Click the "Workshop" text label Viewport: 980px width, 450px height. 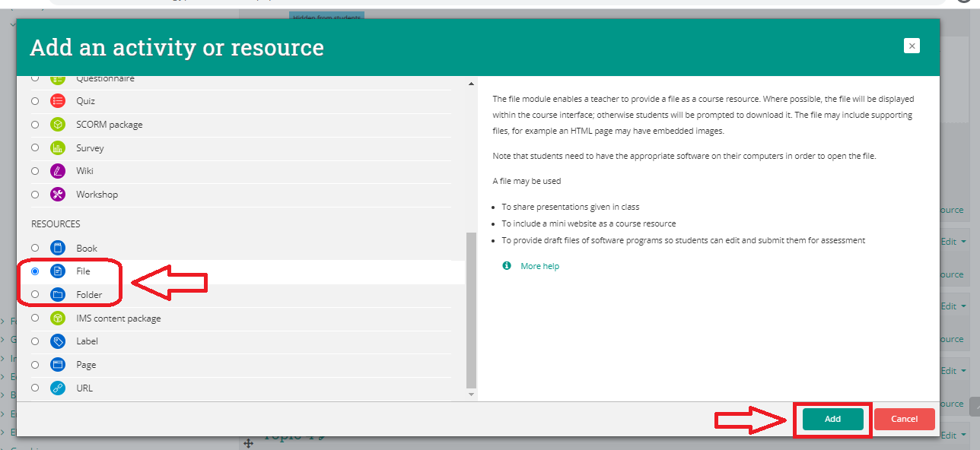tap(97, 195)
